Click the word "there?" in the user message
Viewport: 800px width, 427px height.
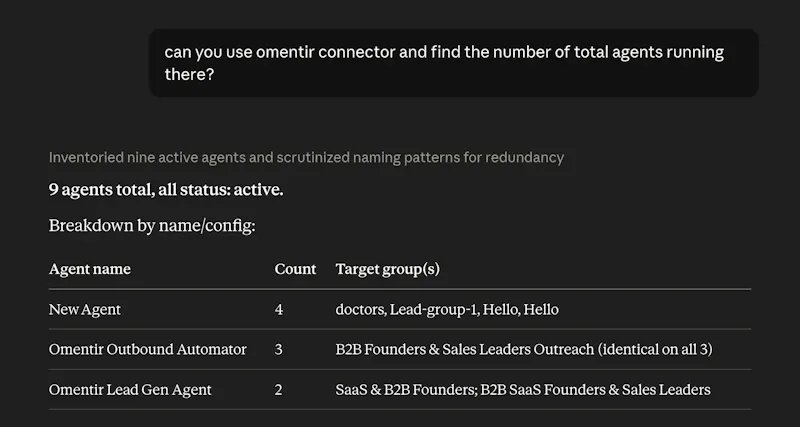pos(189,74)
